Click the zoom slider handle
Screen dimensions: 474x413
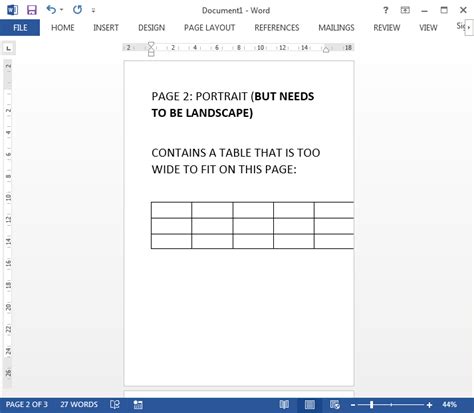pos(371,405)
